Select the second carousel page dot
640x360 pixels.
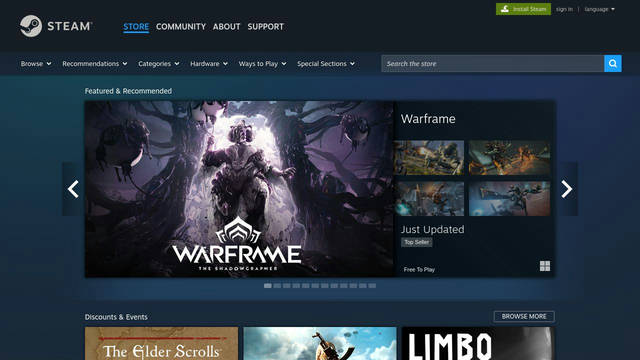(x=277, y=286)
